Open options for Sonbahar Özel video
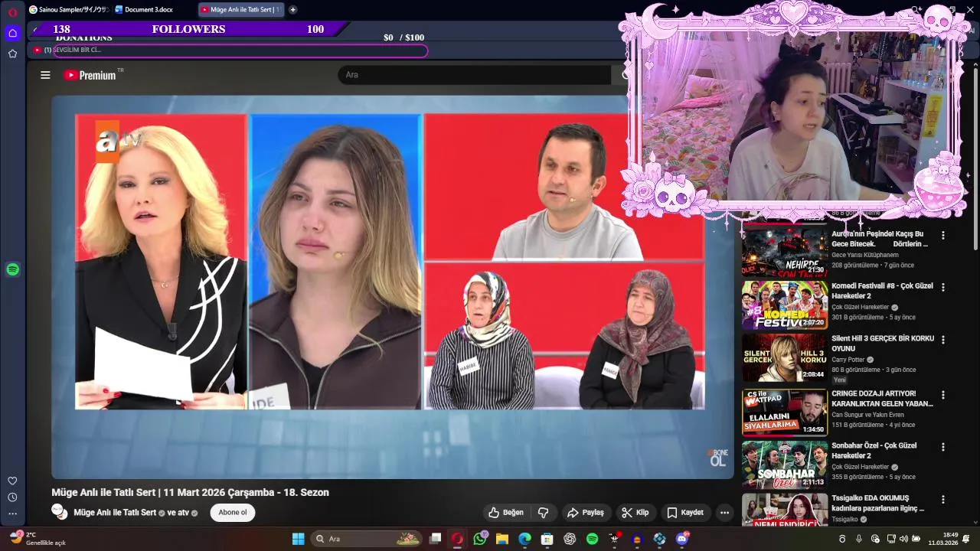Image resolution: width=980 pixels, height=551 pixels. click(x=942, y=447)
